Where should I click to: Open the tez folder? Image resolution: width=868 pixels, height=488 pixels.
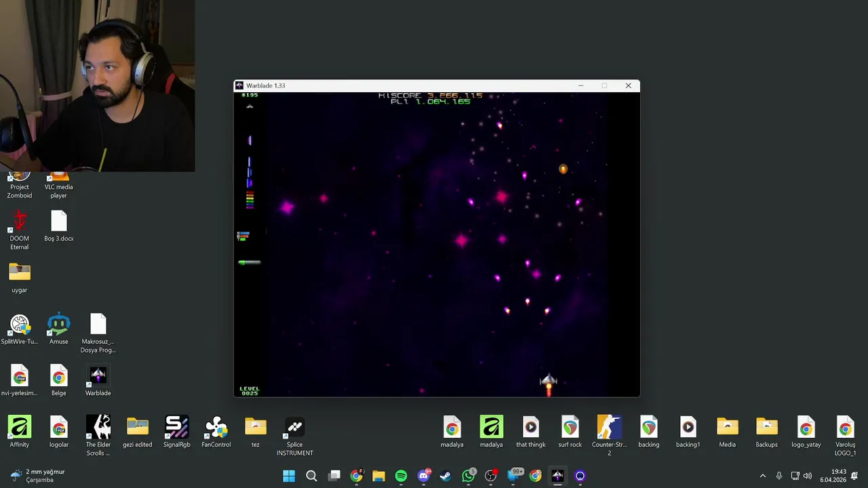pyautogui.click(x=256, y=432)
